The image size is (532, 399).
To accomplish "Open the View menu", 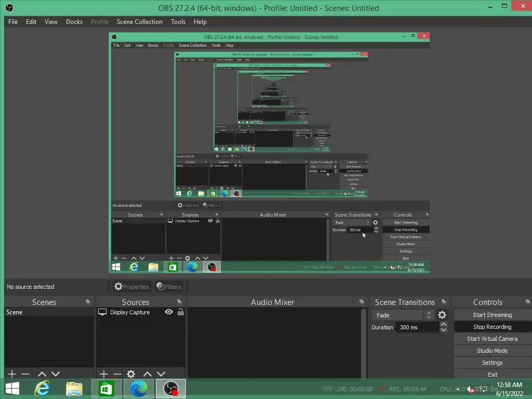I will click(51, 22).
